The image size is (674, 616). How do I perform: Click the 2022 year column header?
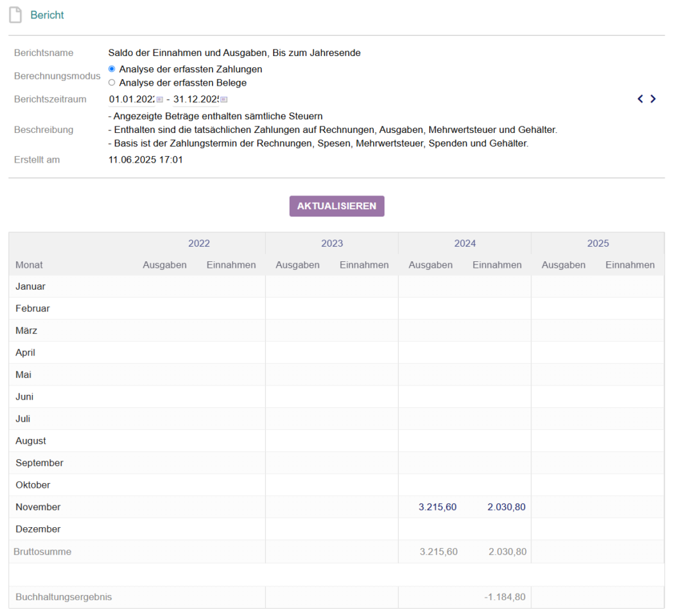pos(199,244)
